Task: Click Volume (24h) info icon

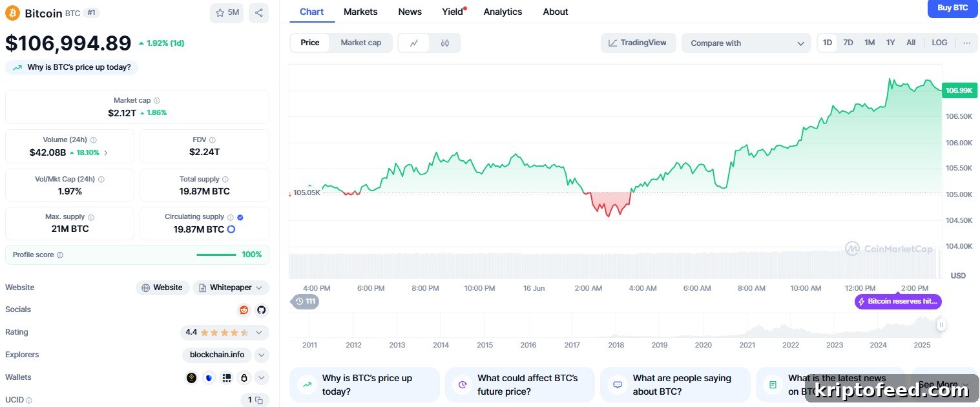Action: tap(94, 140)
